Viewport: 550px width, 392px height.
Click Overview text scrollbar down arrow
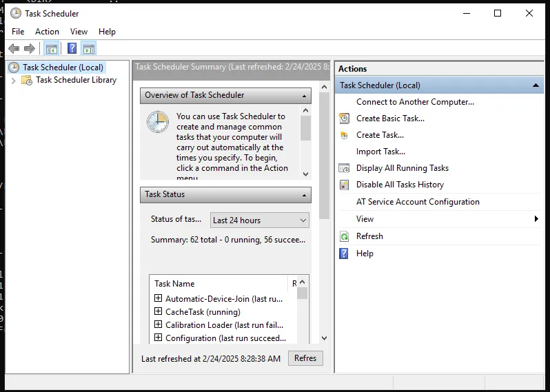point(305,174)
